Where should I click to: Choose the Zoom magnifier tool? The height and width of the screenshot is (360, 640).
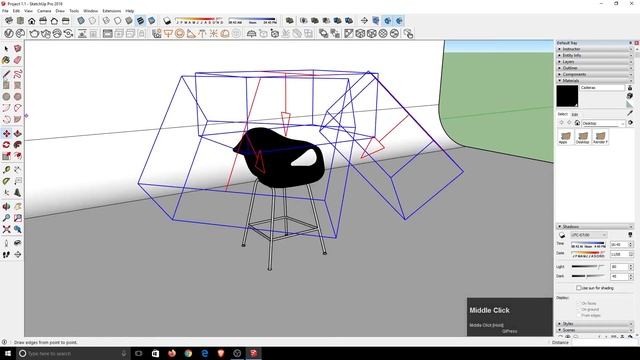(x=6, y=218)
